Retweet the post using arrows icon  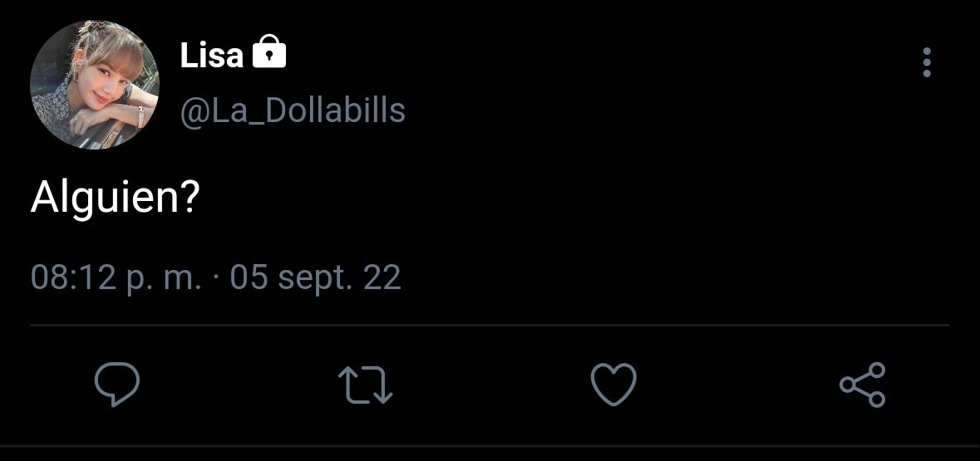tap(366, 384)
